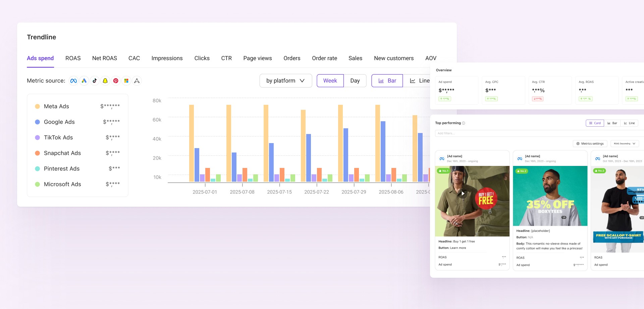Open the ROAS: Descending sort dropdown

tap(625, 144)
